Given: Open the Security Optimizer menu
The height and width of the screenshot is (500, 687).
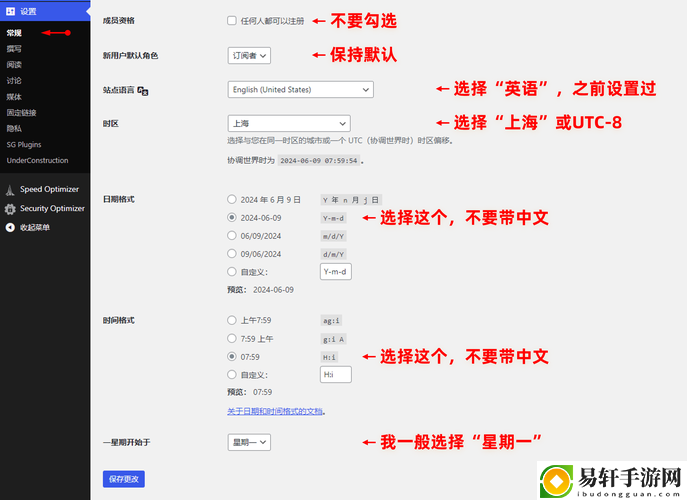Looking at the screenshot, I should pos(53,209).
